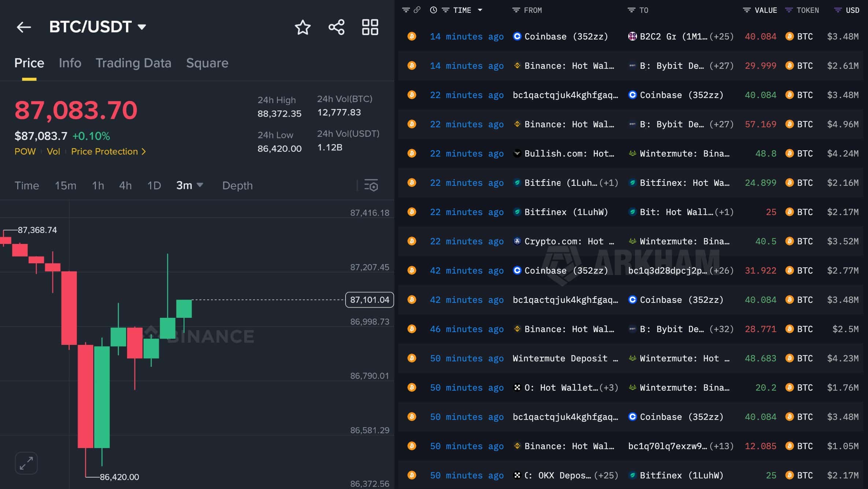Click the 57.169 BTC value cell
Viewport: 868px width, 489px height.
[760, 124]
